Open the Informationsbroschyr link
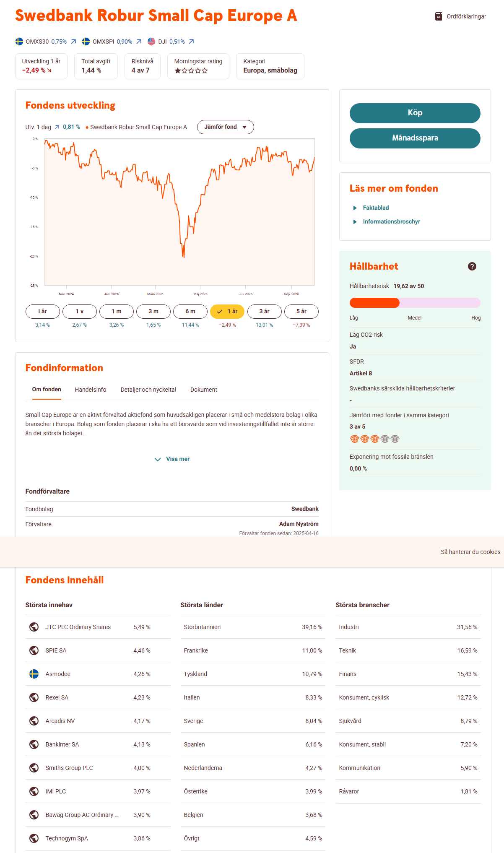 click(x=391, y=221)
